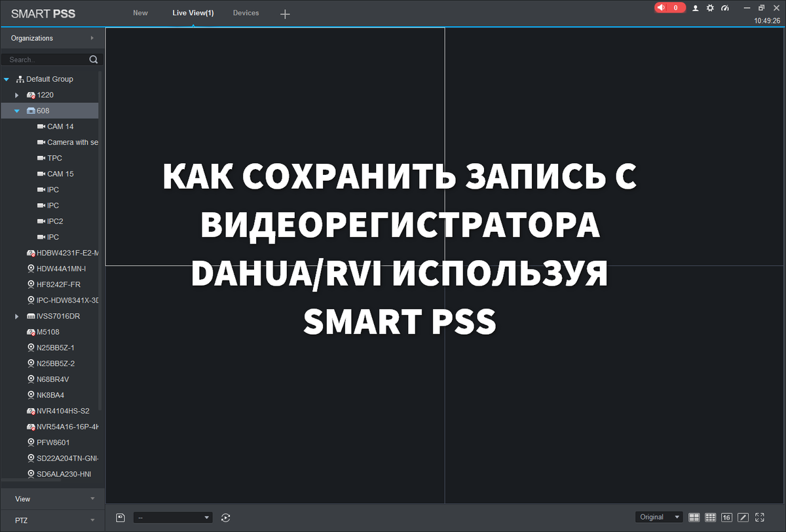
Task: Open the alarm counter showing 0
Action: pyautogui.click(x=669, y=8)
